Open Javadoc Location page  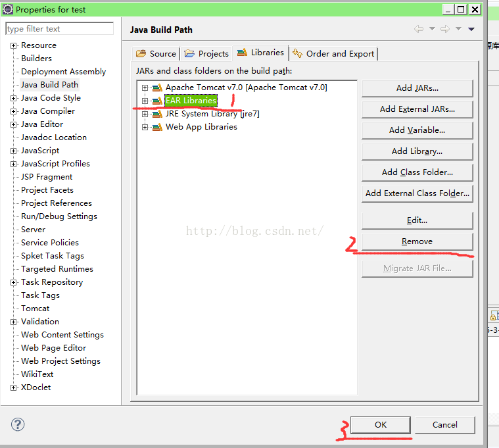(x=54, y=137)
